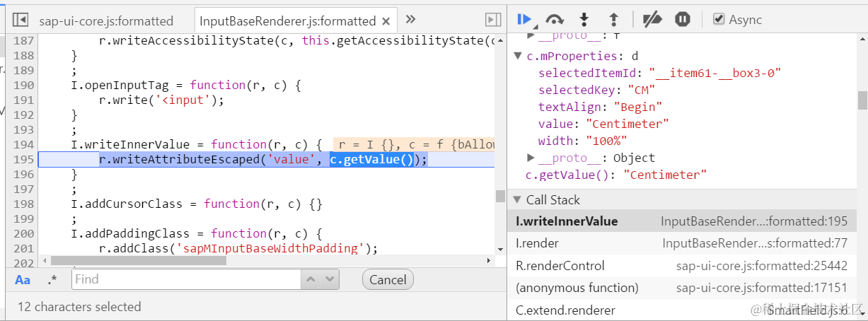Click c.getValue() watch expression
Image resolution: width=868 pixels, height=321 pixels.
coord(615,175)
